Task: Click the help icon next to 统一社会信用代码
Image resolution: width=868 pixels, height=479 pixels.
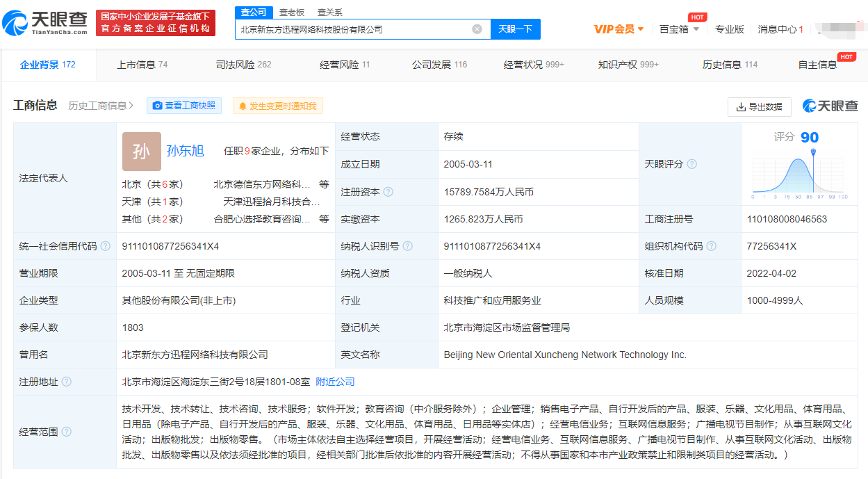Action: click(x=106, y=246)
